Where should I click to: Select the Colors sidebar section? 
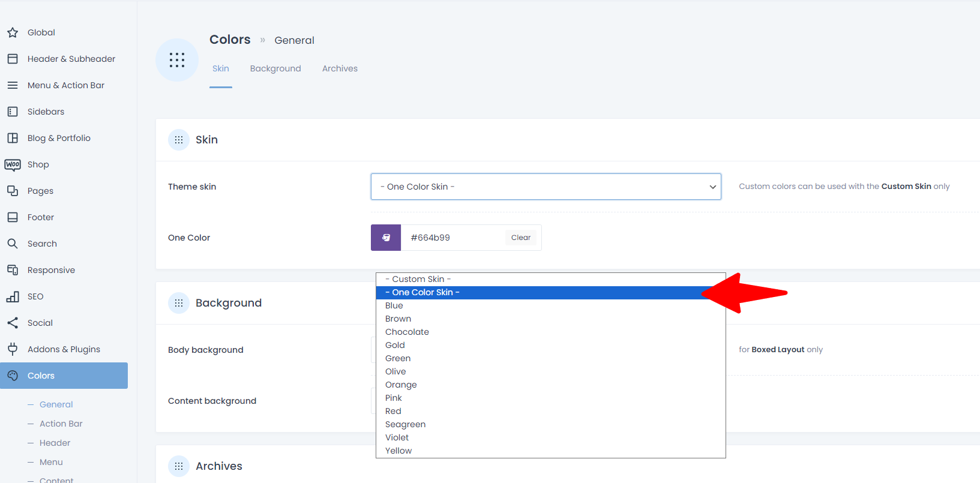(64, 376)
